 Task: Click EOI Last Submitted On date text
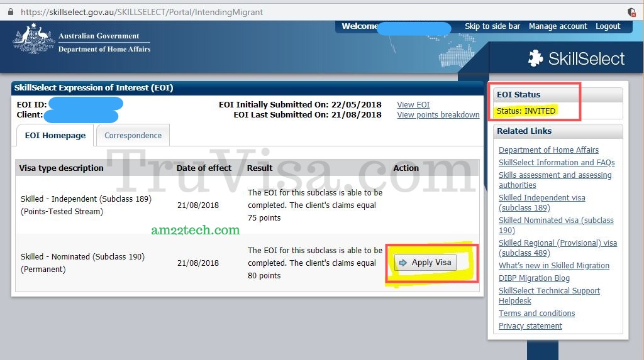pos(307,115)
